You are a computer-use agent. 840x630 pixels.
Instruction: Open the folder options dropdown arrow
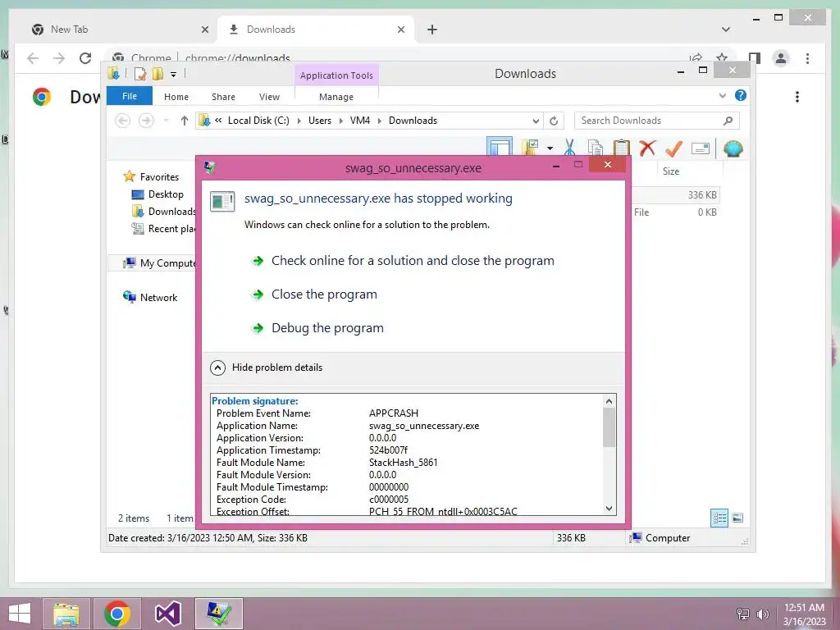(550, 148)
